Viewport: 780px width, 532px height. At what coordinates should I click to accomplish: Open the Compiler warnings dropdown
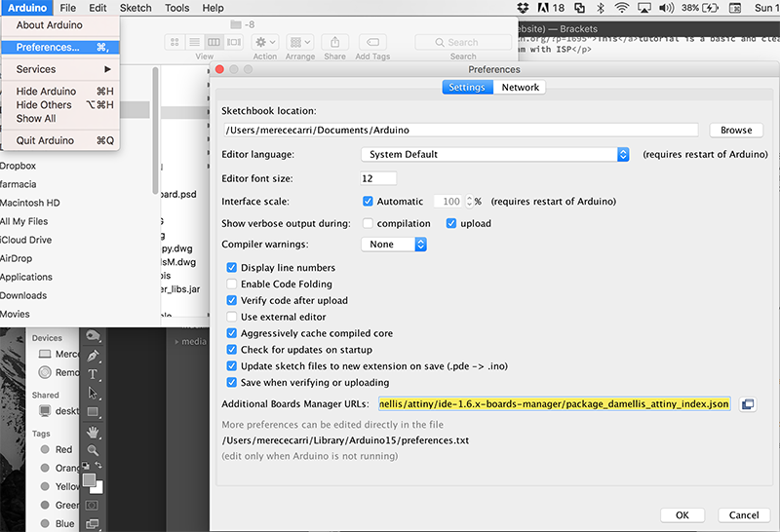pos(394,245)
